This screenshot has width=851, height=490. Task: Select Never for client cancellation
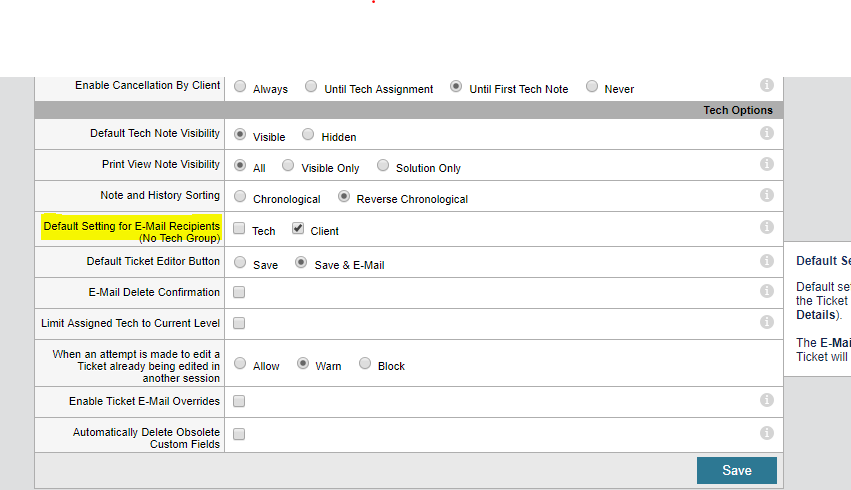592,86
